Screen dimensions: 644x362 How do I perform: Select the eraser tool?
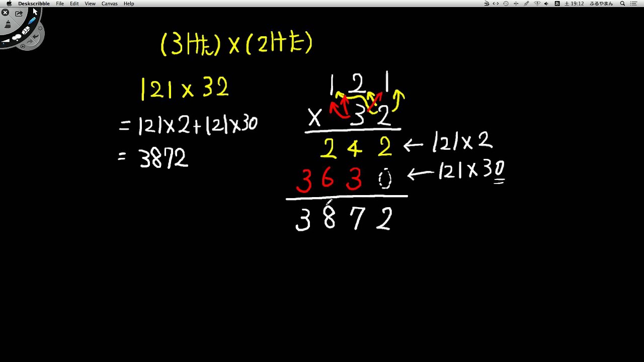tap(26, 30)
